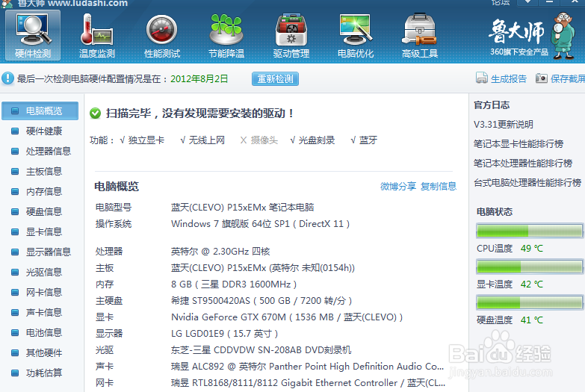Click the 复制信息 link
The width and height of the screenshot is (585, 392).
[x=439, y=186]
